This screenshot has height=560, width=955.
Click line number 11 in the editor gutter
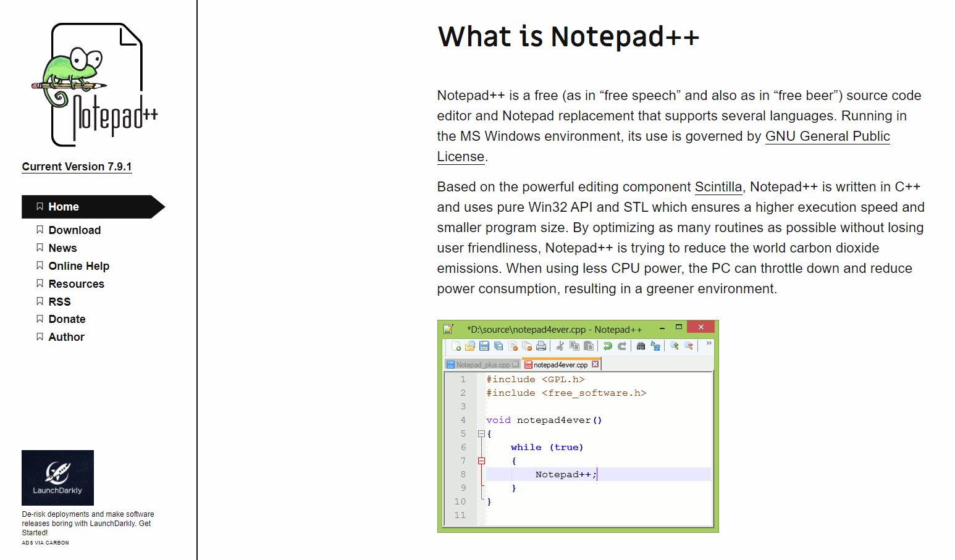pos(460,516)
